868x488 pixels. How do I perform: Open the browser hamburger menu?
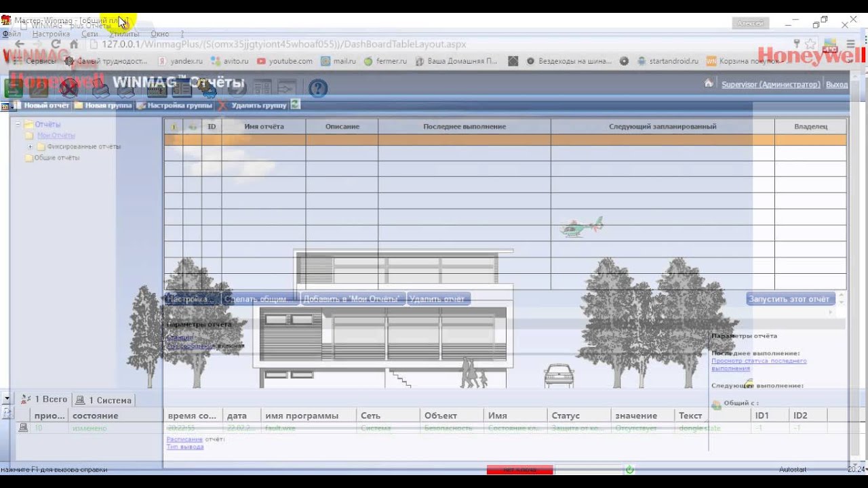[x=851, y=45]
